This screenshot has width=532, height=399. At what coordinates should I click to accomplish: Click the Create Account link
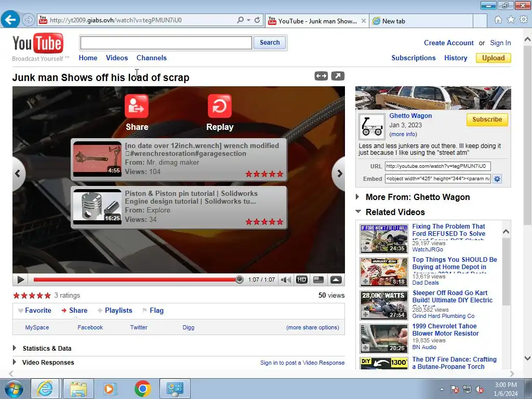(448, 43)
